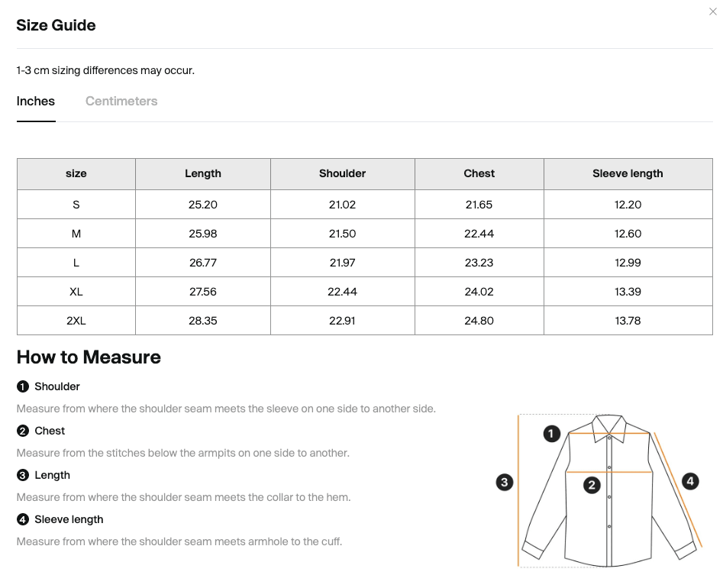723x588 pixels.
Task: Click sleeve length value 12.20
Action: tap(628, 205)
